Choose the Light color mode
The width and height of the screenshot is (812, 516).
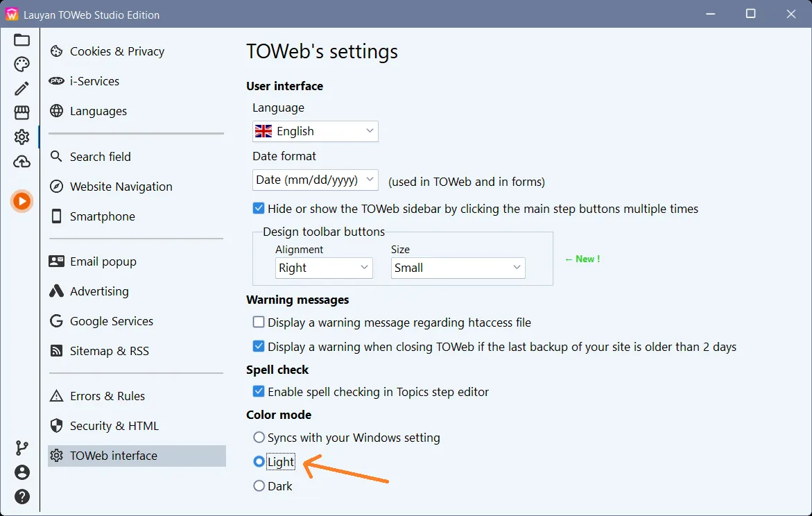click(259, 461)
